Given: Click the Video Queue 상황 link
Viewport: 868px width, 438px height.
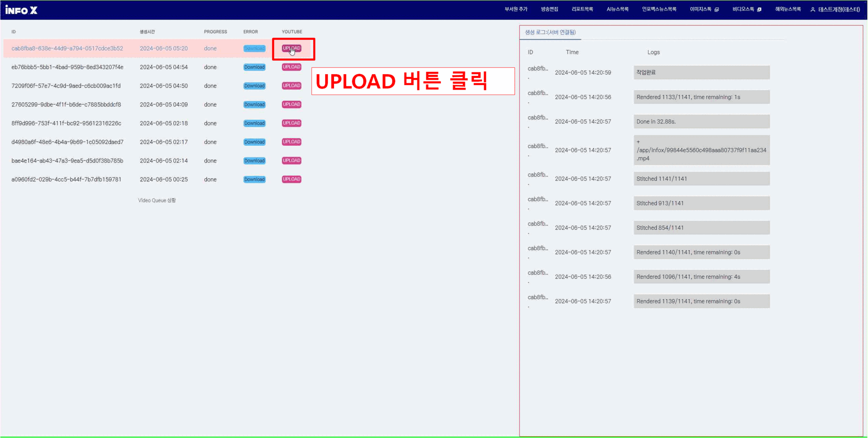Looking at the screenshot, I should 157,200.
